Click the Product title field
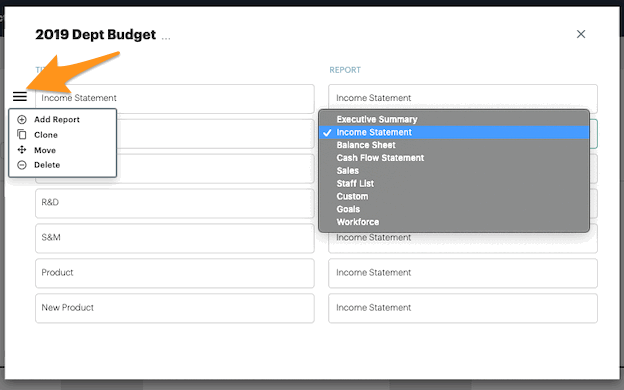 (x=175, y=273)
